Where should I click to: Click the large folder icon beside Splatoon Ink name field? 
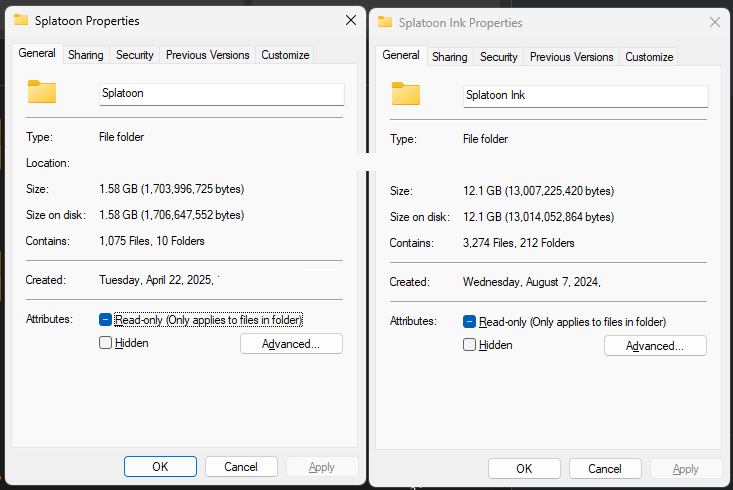tap(406, 94)
